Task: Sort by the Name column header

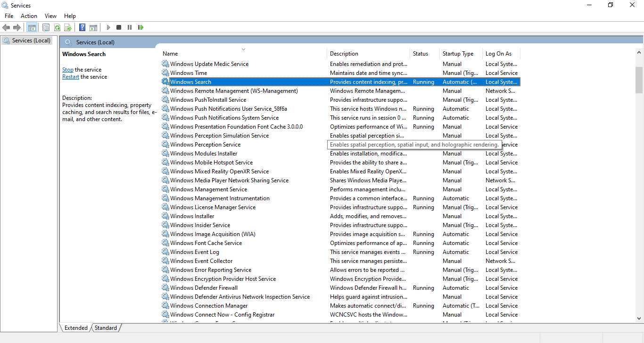Action: [x=243, y=54]
